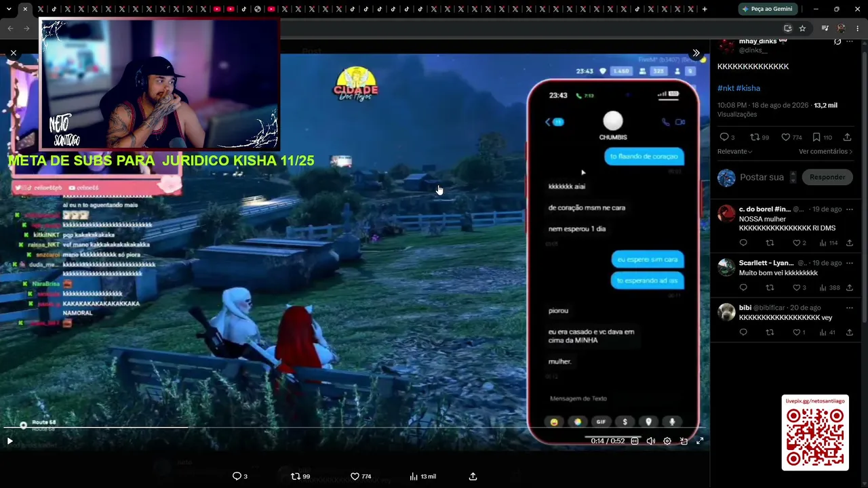
Task: Open video settings gear
Action: 667,441
